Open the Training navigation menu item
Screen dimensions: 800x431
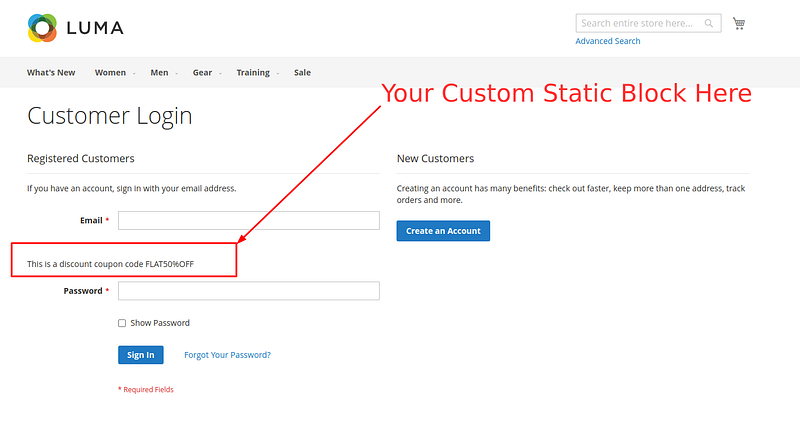(x=253, y=73)
